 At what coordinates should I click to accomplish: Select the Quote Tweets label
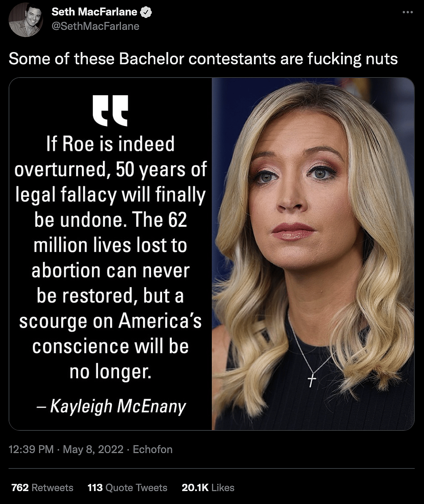tap(137, 487)
